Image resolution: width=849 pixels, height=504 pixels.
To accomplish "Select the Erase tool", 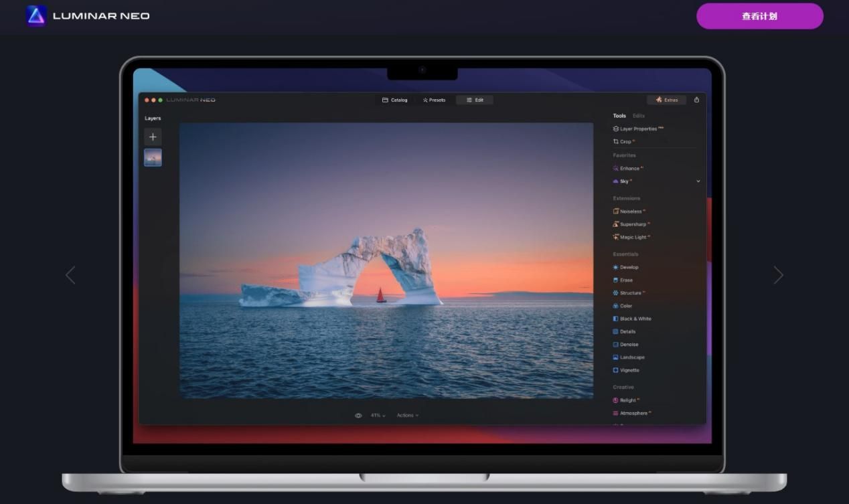I will point(623,280).
